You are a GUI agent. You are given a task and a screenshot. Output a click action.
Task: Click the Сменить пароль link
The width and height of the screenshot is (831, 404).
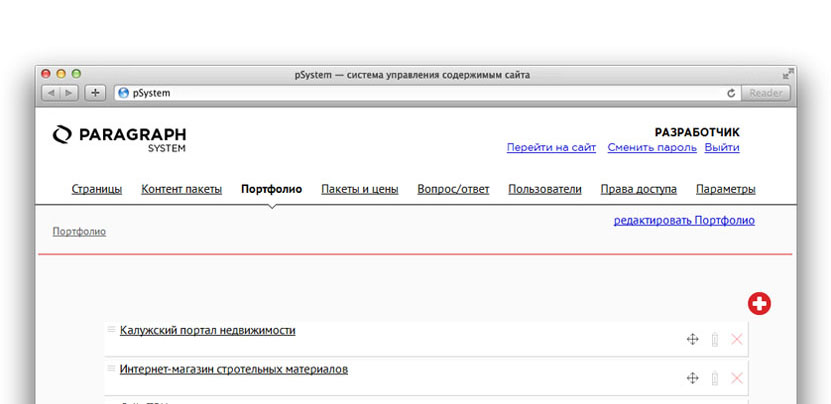click(x=652, y=147)
